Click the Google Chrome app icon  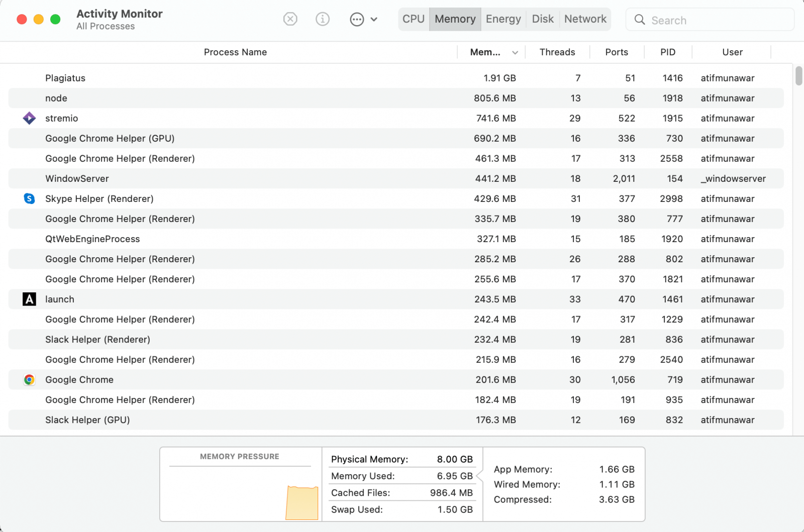pyautogui.click(x=29, y=380)
